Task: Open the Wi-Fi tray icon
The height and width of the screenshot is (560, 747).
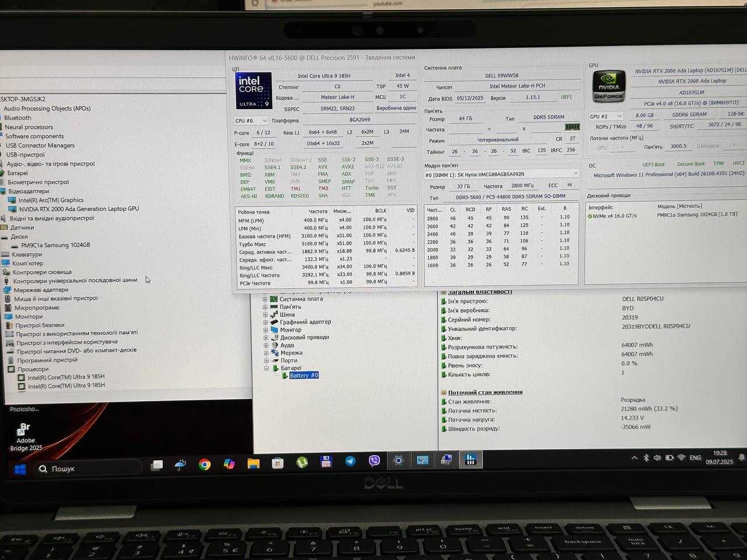Action: pos(680,458)
